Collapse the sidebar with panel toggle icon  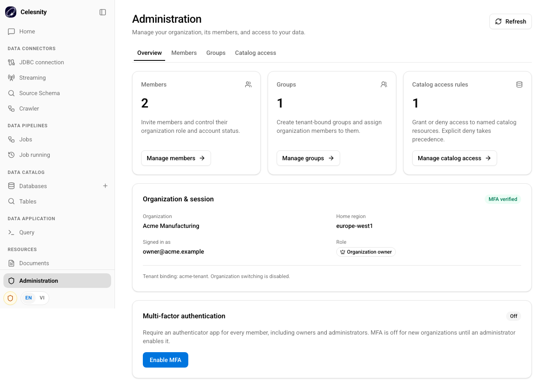(103, 12)
